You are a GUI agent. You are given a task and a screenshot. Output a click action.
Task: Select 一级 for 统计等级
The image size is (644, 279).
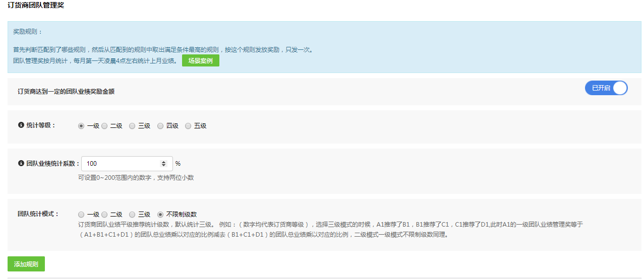click(81, 126)
